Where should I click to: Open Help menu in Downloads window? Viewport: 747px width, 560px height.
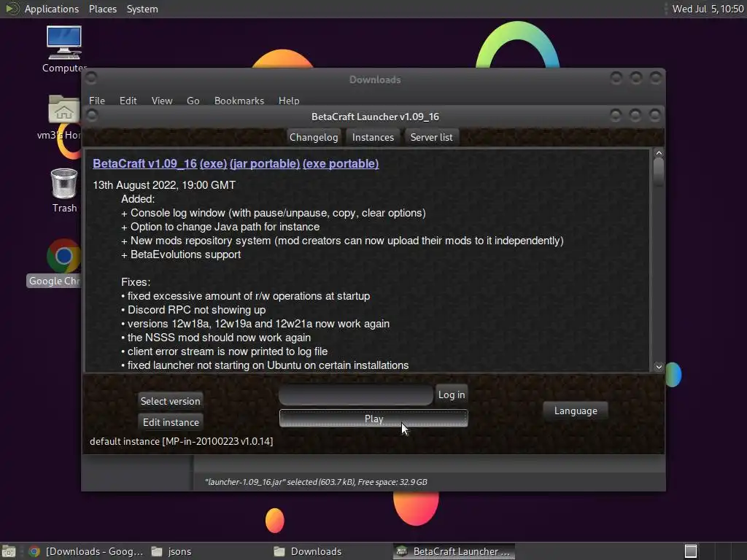pos(289,101)
